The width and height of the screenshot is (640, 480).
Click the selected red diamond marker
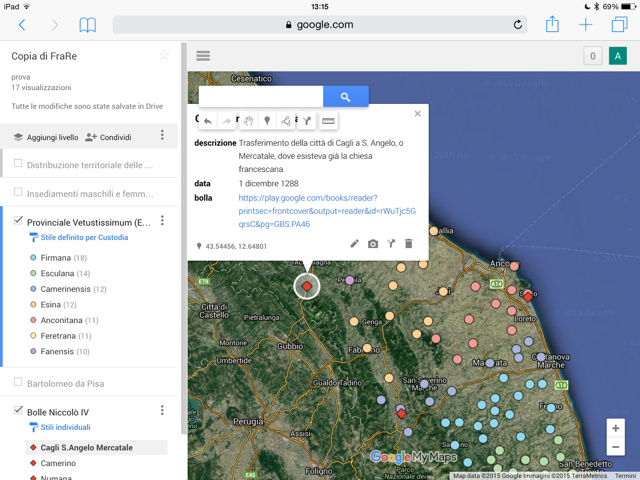(307, 287)
